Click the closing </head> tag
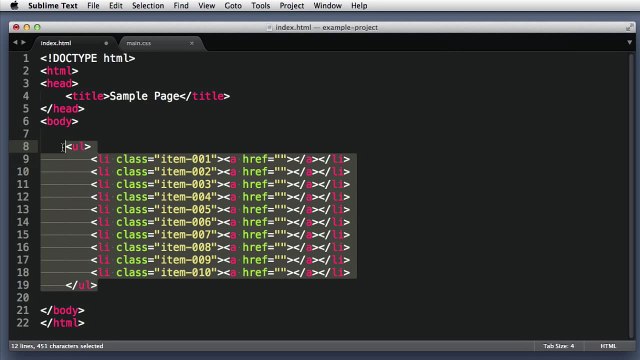Screen dimensions: 640x360 [62, 109]
